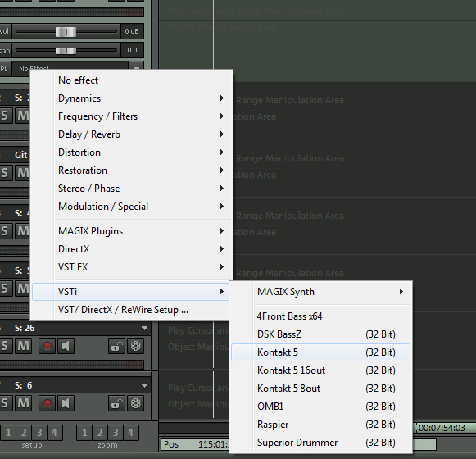This screenshot has height=459, width=476.
Task: Expand the Modulation / Special submenu
Action: coord(133,207)
